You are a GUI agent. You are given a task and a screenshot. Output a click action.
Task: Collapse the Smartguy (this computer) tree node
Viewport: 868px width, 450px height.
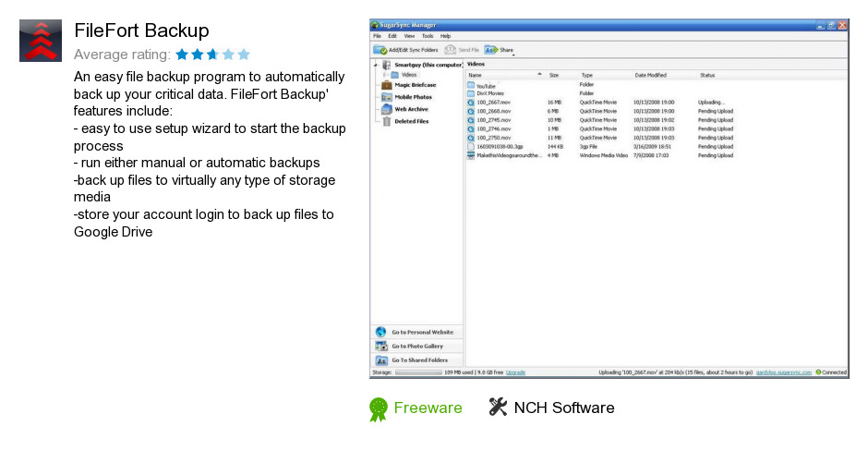377,65
